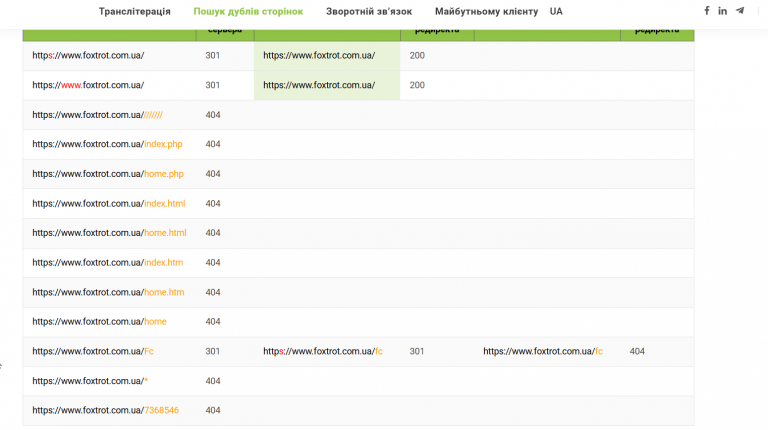
Task: Select the URL ending in index.html
Action: point(109,204)
